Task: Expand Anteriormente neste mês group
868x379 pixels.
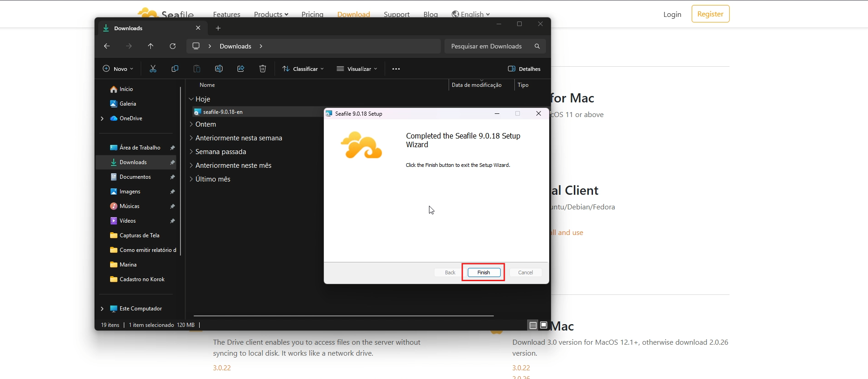Action: pyautogui.click(x=191, y=165)
